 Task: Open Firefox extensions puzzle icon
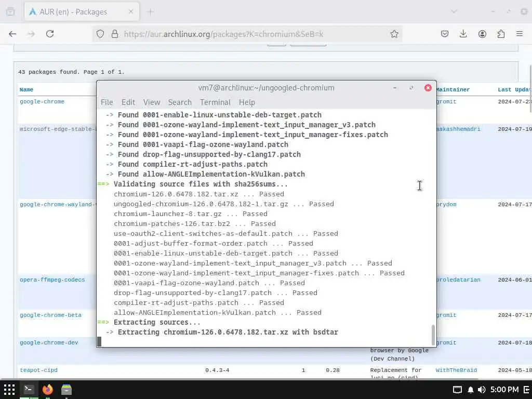coord(501,34)
